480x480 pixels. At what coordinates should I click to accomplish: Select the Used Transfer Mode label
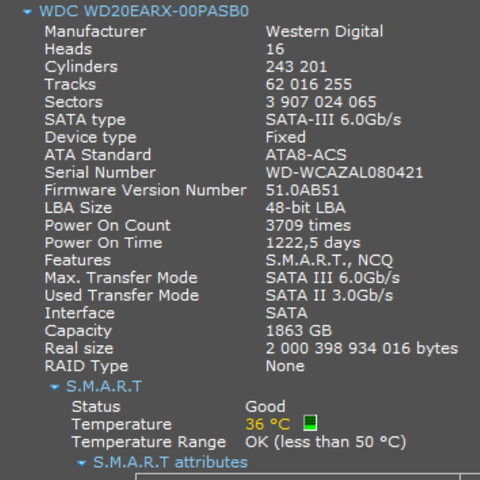tap(122, 296)
